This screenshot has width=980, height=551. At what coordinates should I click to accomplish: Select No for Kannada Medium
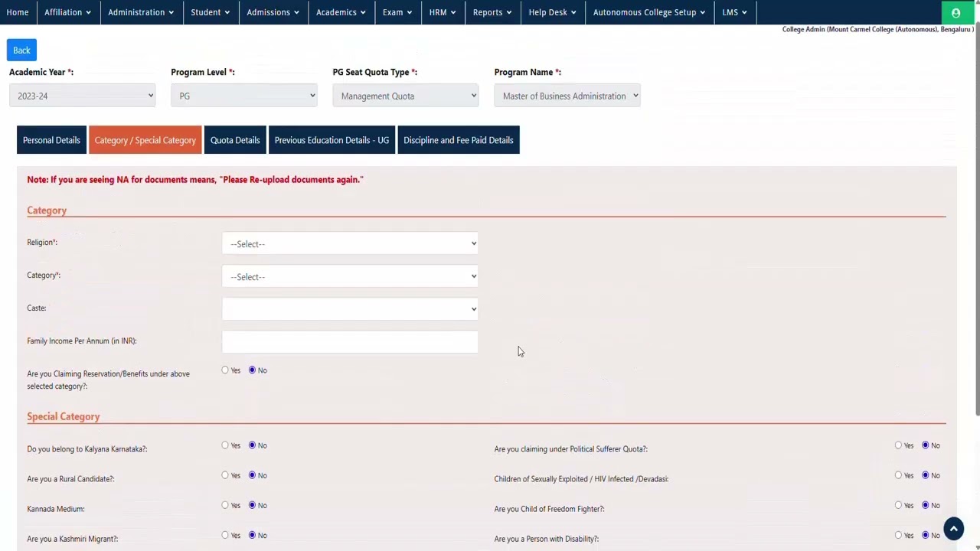(252, 505)
